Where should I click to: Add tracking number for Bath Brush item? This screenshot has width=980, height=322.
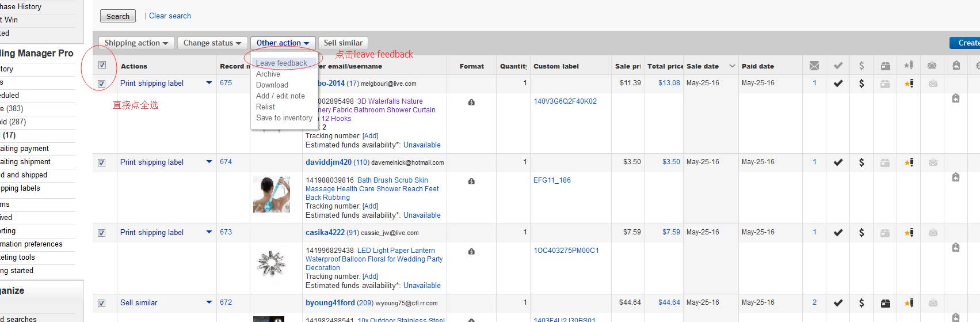point(370,206)
